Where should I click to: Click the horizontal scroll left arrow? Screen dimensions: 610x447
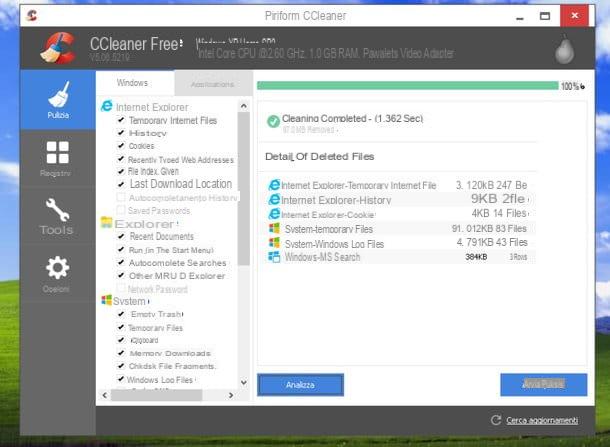point(105,395)
